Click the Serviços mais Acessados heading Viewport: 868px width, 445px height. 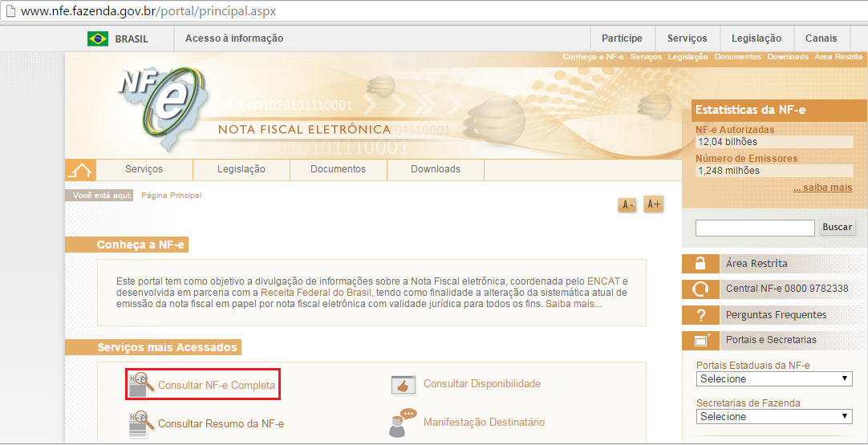pos(167,348)
